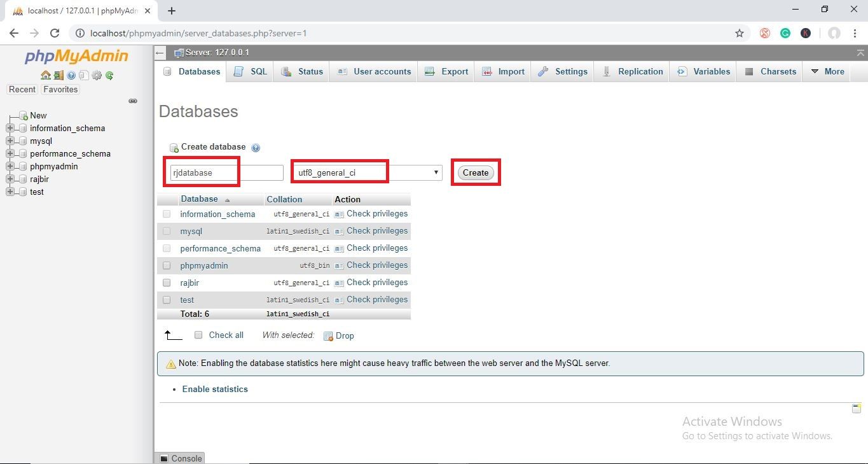Image resolution: width=868 pixels, height=464 pixels.
Task: Click the Create database help icon
Action: 256,148
